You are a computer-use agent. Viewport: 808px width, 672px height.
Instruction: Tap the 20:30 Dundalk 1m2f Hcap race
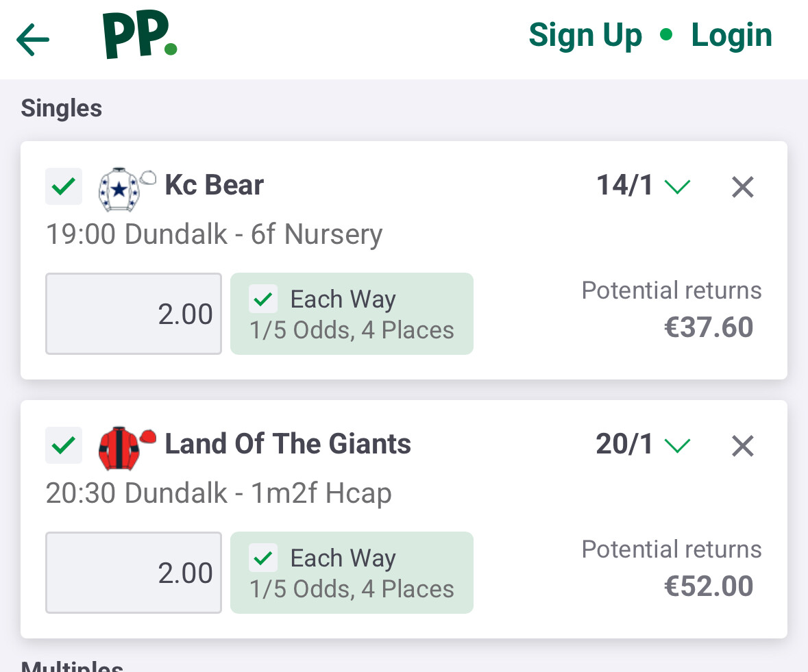[219, 493]
